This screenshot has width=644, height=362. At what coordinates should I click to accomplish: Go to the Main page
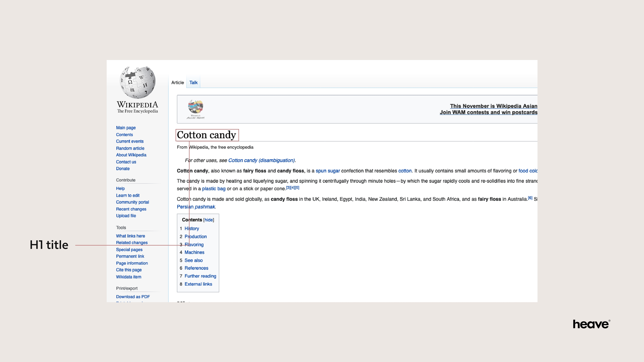click(x=126, y=128)
